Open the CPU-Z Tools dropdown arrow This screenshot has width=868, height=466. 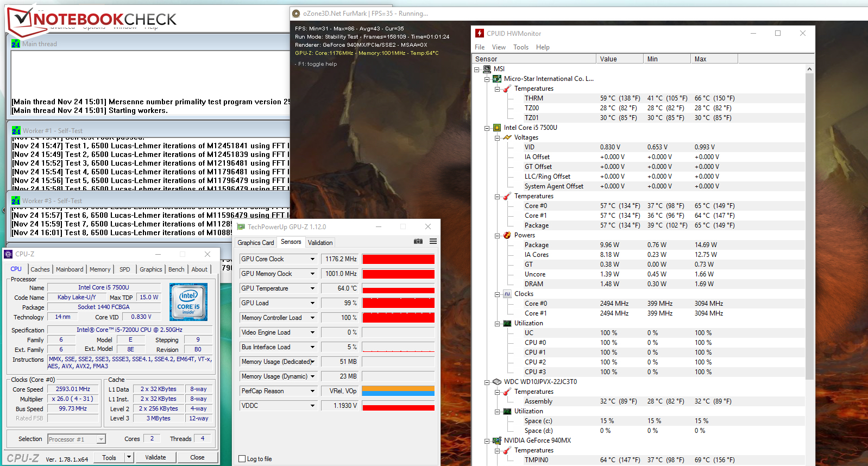tap(129, 457)
